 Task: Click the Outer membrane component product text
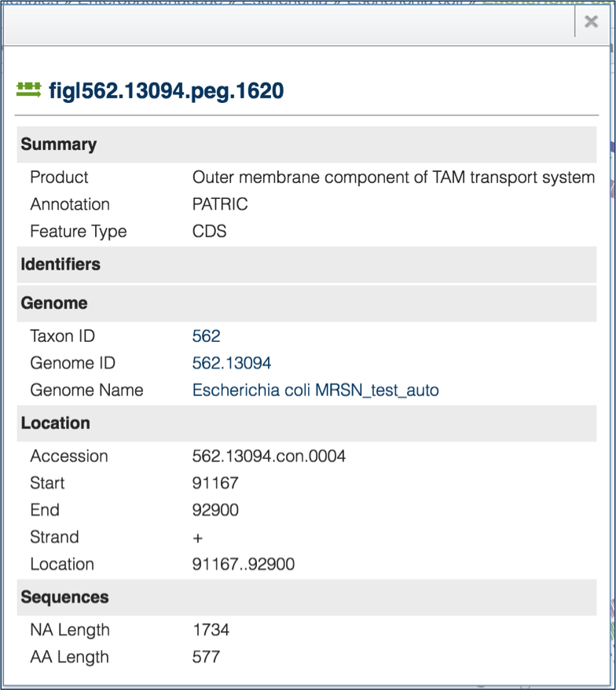pos(393,178)
